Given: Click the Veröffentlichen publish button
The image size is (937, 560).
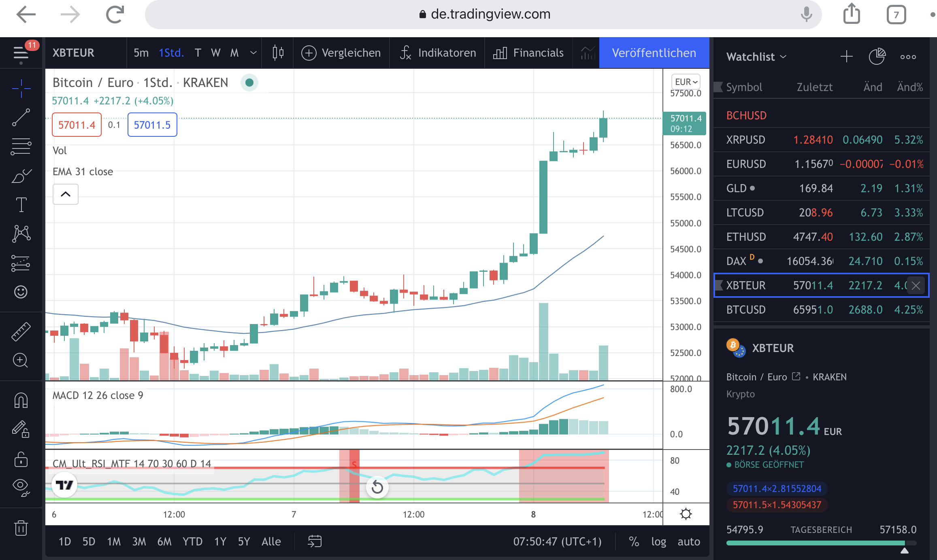Looking at the screenshot, I should (x=654, y=53).
